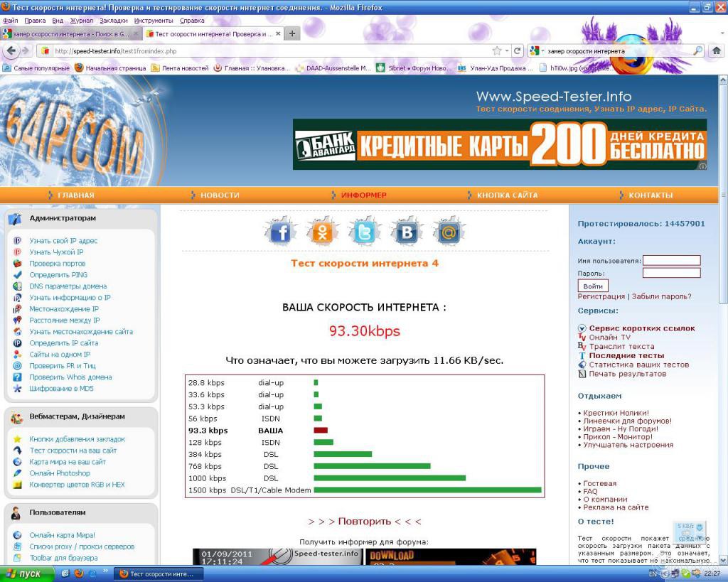
Task: Click the Войти login button
Action: 593,286
